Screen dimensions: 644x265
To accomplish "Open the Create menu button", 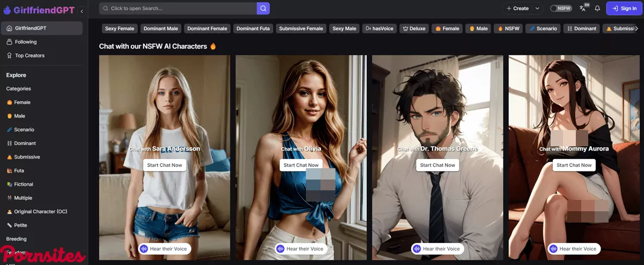I will click(517, 9).
